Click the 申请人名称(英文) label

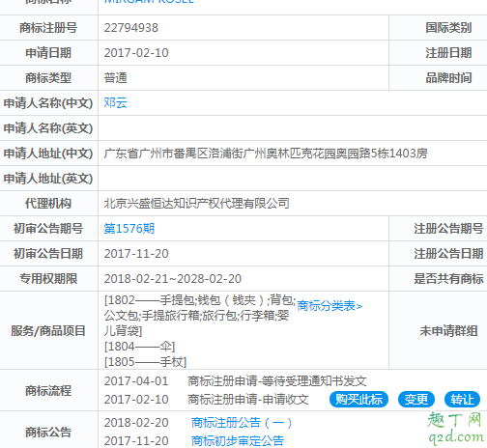pos(48,128)
